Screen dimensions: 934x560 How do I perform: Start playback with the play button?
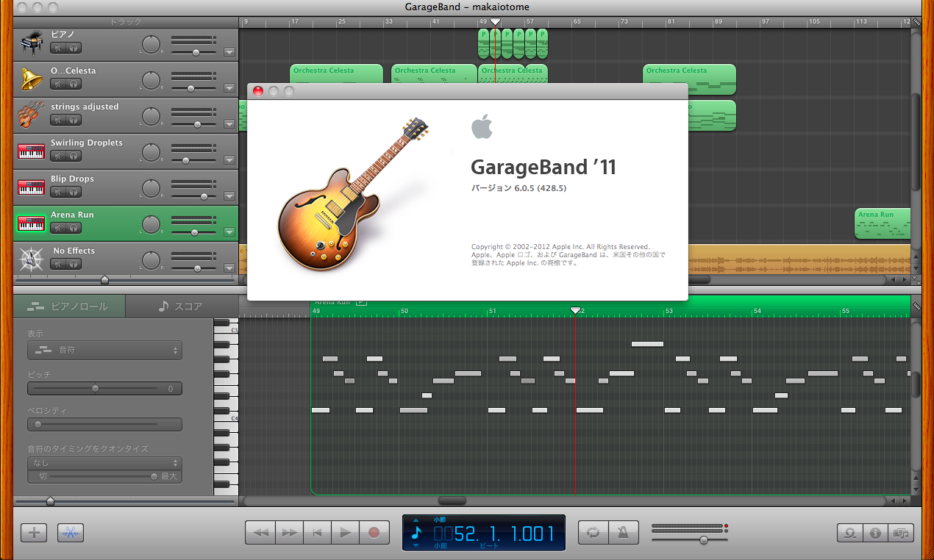coord(345,533)
